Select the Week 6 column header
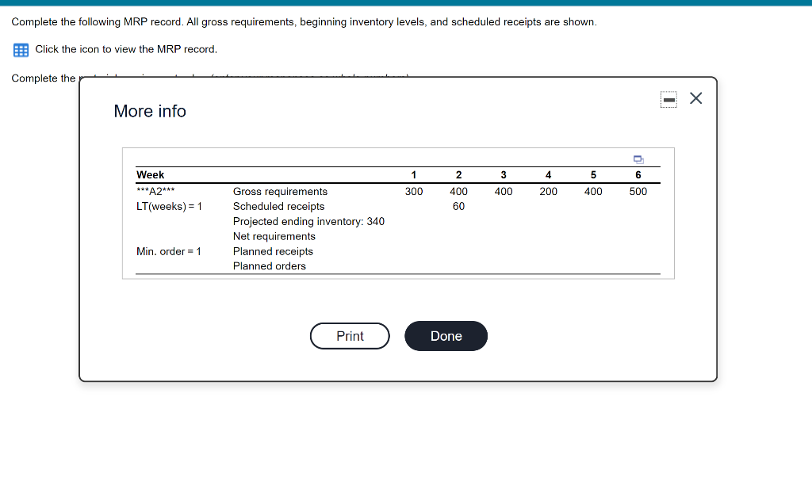This screenshot has width=812, height=504. [638, 175]
